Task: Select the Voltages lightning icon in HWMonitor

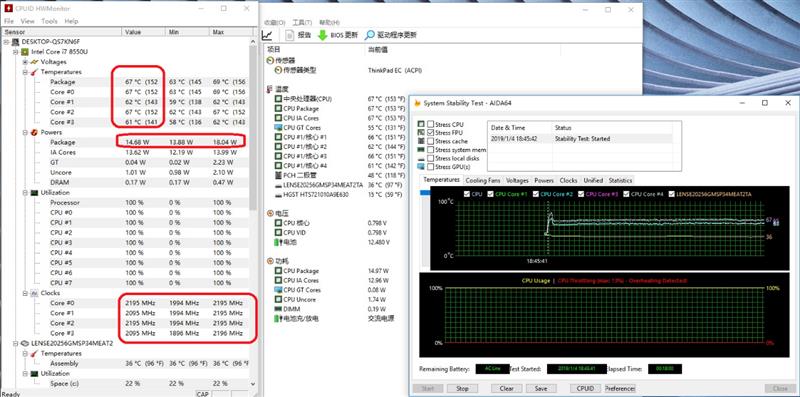Action: [35, 62]
